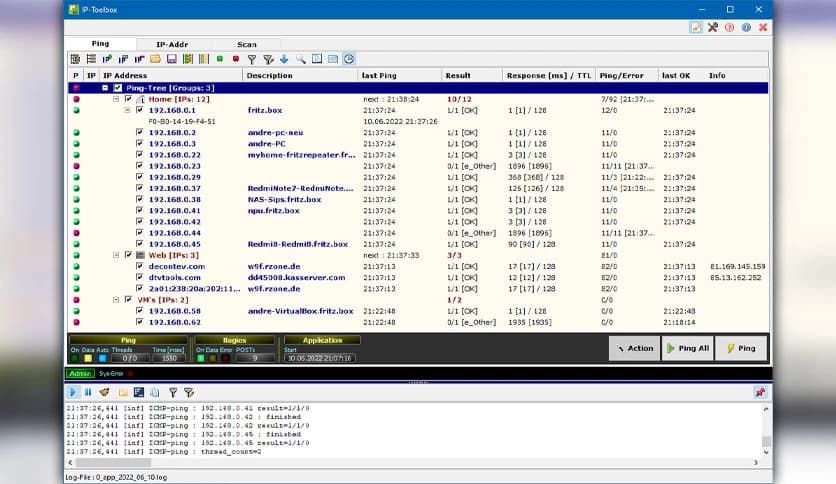Screen dimensions: 836x484
Task: Copy log entries with the copy icon
Action: pyautogui.click(x=155, y=392)
